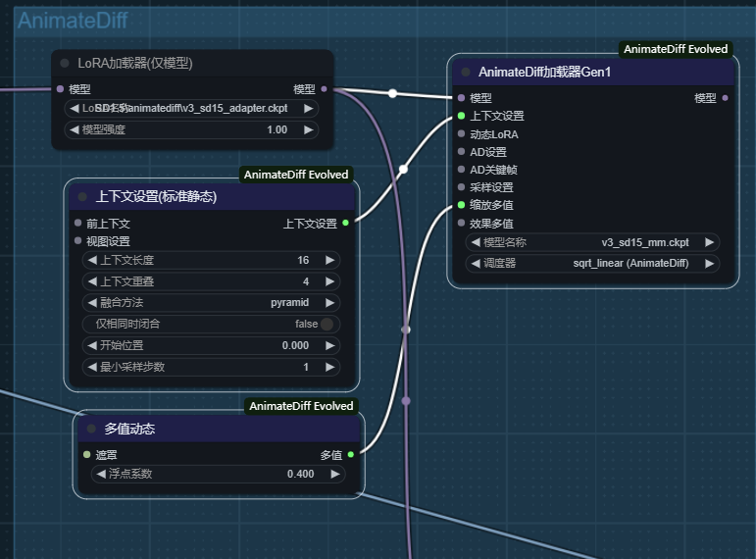Click the 上下文设置 output port on the context node
The width and height of the screenshot is (756, 559).
(x=345, y=223)
